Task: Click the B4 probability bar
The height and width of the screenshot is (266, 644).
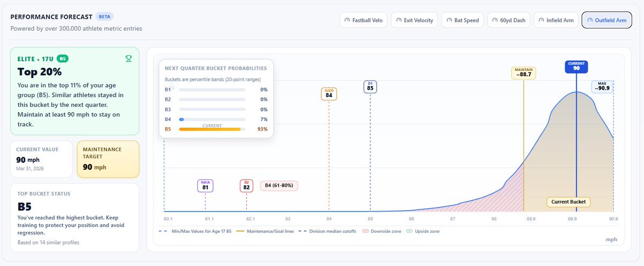Action: (212, 119)
